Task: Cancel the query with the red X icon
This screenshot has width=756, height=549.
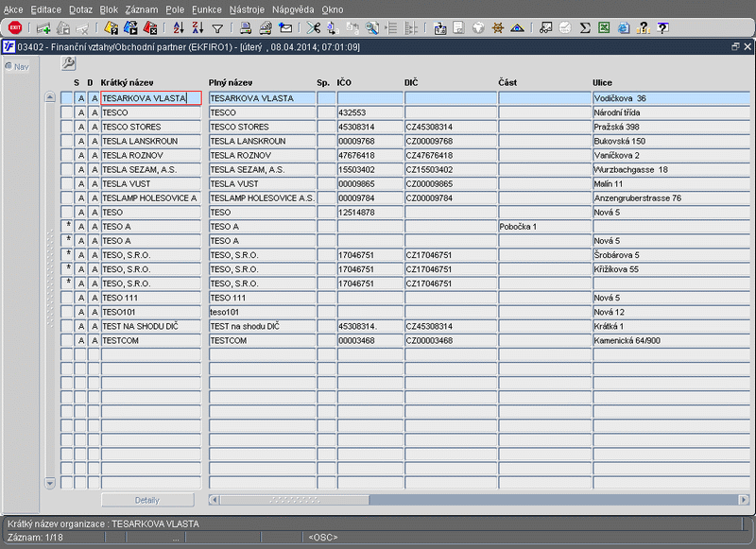Action: (x=150, y=28)
